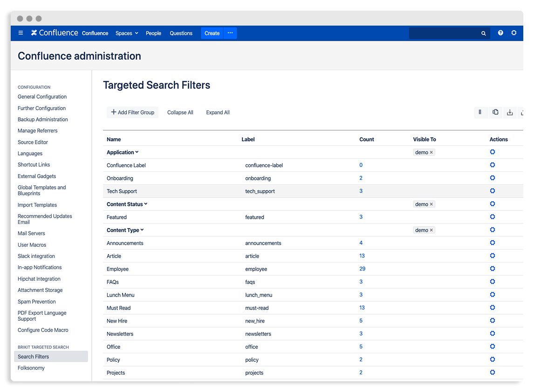Screen dimensions: 534x392
Task: Click the copy icon in the filters toolbar
Action: [495, 112]
